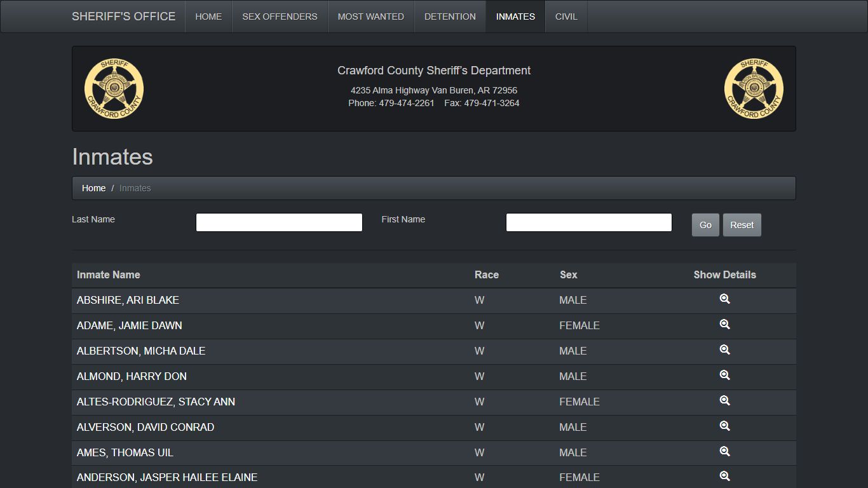The width and height of the screenshot is (868, 488).
Task: Open the Inmates nav tab
Action: click(515, 17)
